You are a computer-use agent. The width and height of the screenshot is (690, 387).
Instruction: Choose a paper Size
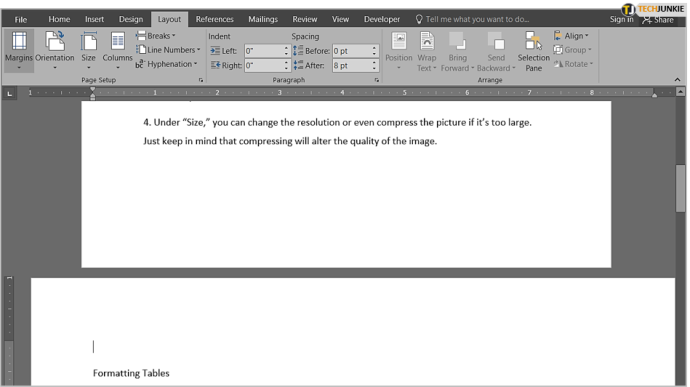(x=88, y=51)
